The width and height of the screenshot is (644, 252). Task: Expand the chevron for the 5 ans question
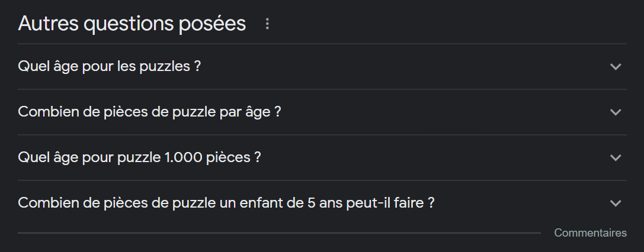(x=616, y=203)
